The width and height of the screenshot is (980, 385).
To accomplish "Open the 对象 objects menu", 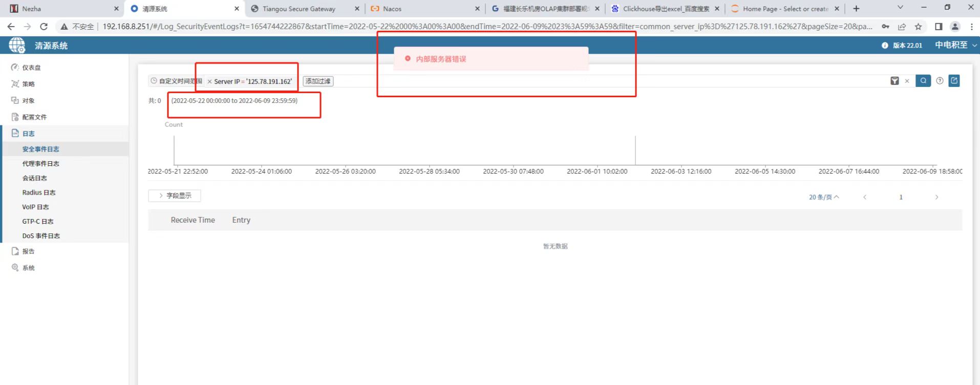I will tap(28, 101).
